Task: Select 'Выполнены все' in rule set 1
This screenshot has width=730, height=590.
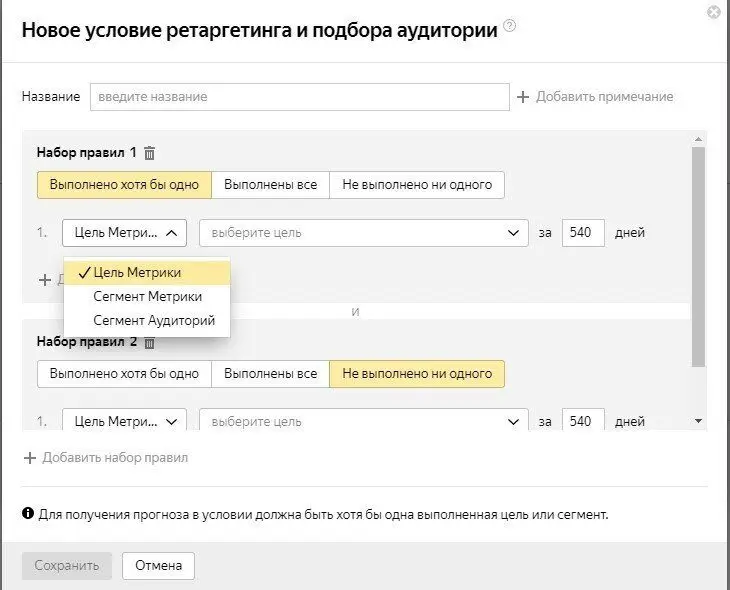Action: pyautogui.click(x=270, y=185)
